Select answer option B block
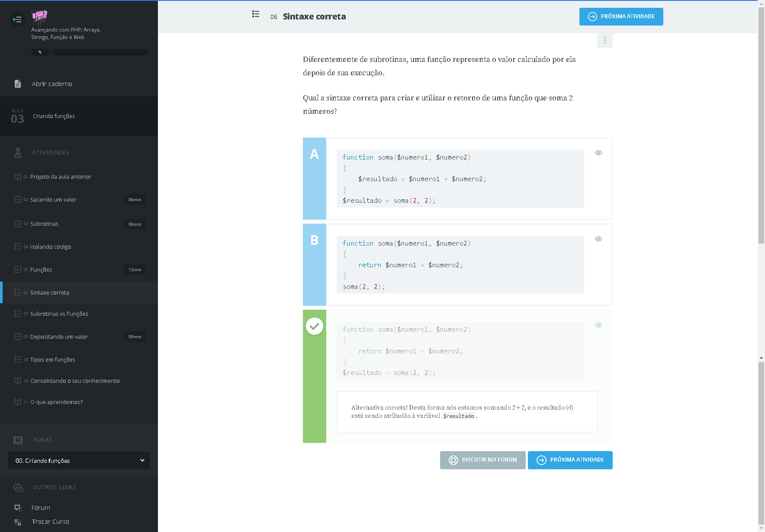 pos(315,264)
